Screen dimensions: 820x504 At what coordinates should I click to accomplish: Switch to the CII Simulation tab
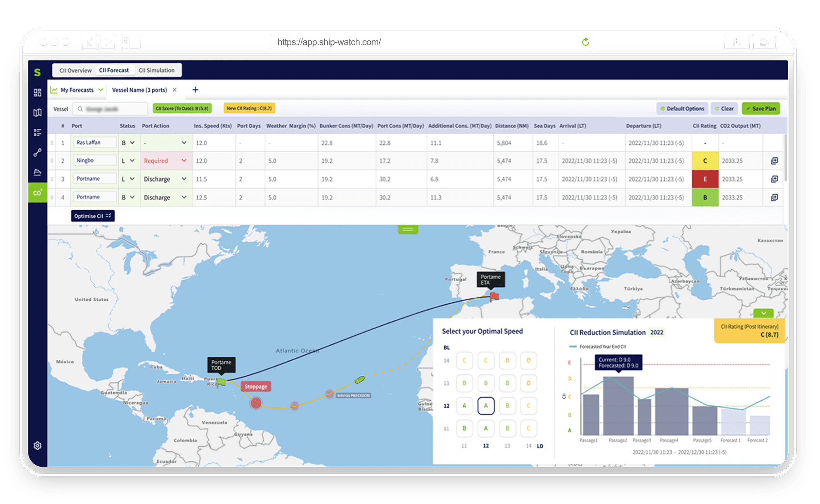[x=156, y=70]
